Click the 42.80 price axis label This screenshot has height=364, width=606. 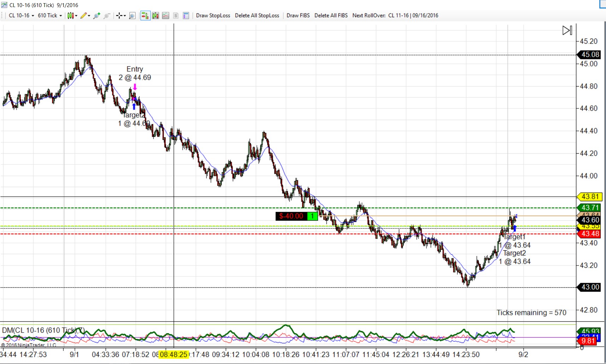coord(589,310)
